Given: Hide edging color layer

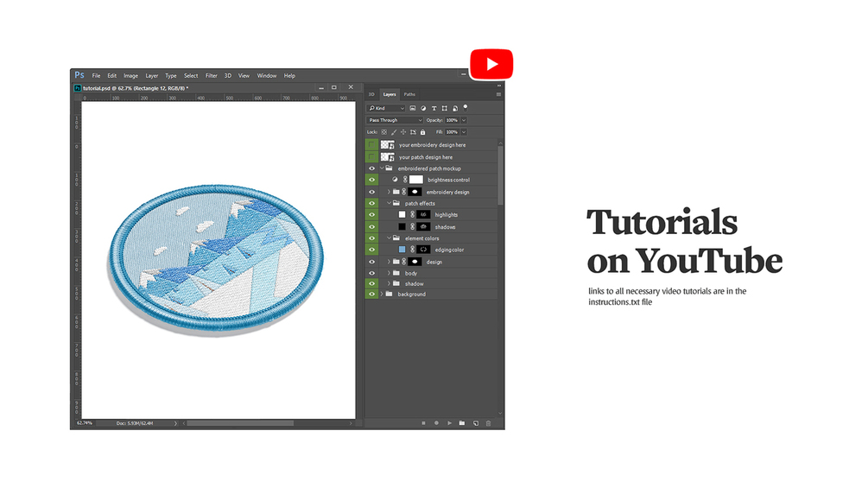Looking at the screenshot, I should click(x=371, y=250).
